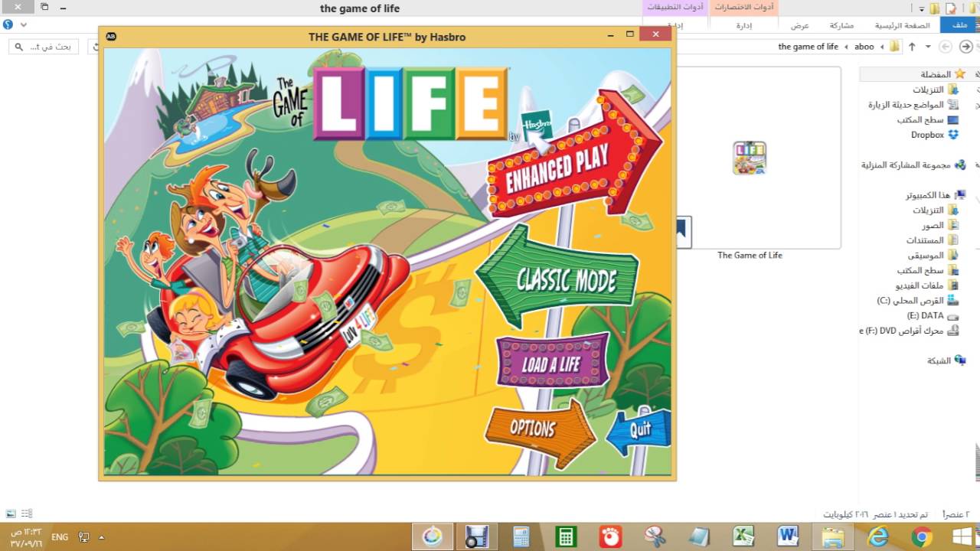Open Excel from taskbar
This screenshot has width=980, height=551.
743,536
